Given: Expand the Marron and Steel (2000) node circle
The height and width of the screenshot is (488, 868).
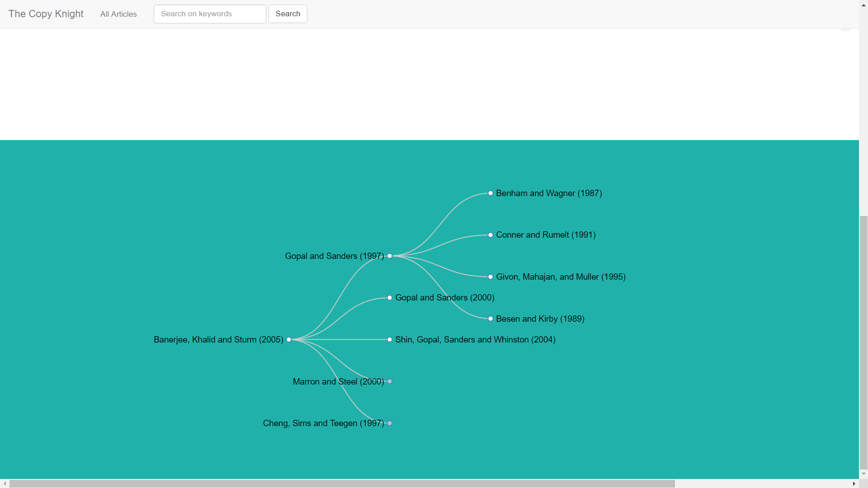Looking at the screenshot, I should coord(390,381).
